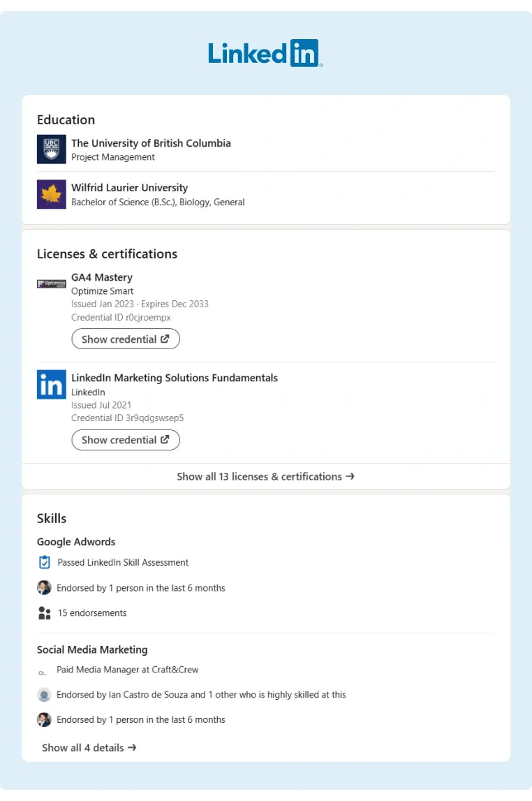The width and height of the screenshot is (532, 801).
Task: Click the Optimize Smart certification logo
Action: coord(50,284)
